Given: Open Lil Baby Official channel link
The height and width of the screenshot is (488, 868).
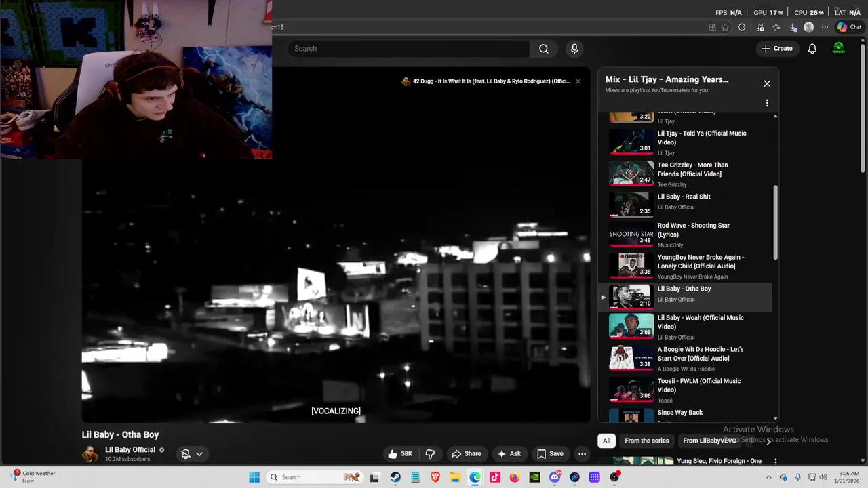Looking at the screenshot, I should 130,450.
